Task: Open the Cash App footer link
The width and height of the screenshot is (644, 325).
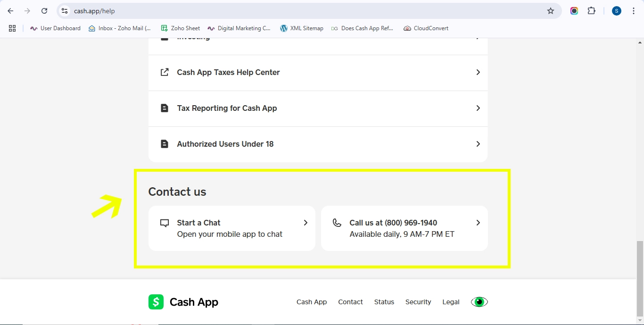Action: coord(312,302)
